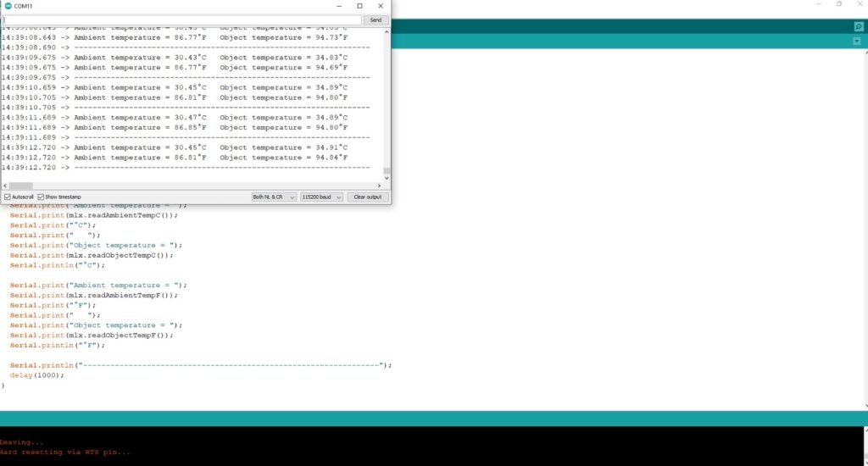This screenshot has width=868, height=466.
Task: Uncheck the Show timestamp option
Action: pyautogui.click(x=41, y=197)
